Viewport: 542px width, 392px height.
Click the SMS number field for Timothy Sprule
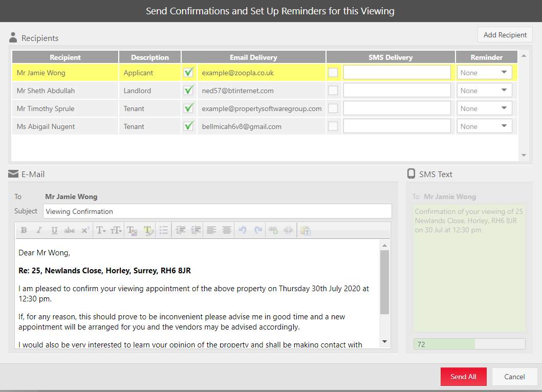click(x=397, y=108)
